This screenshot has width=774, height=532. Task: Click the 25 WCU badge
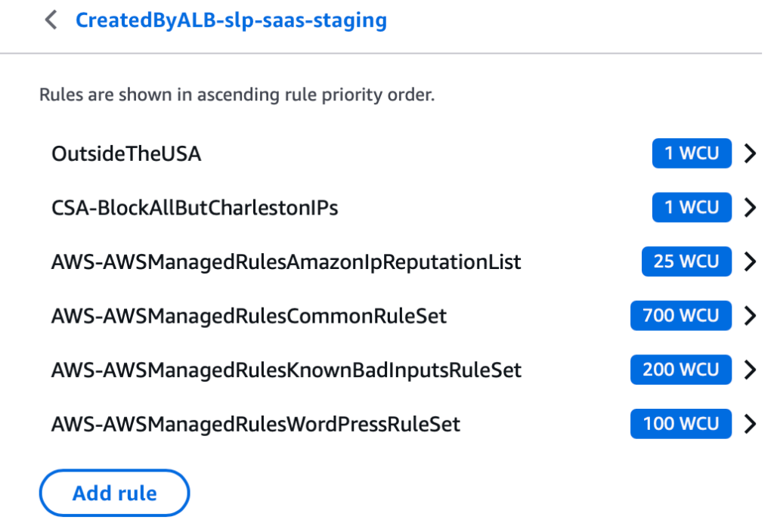686,262
